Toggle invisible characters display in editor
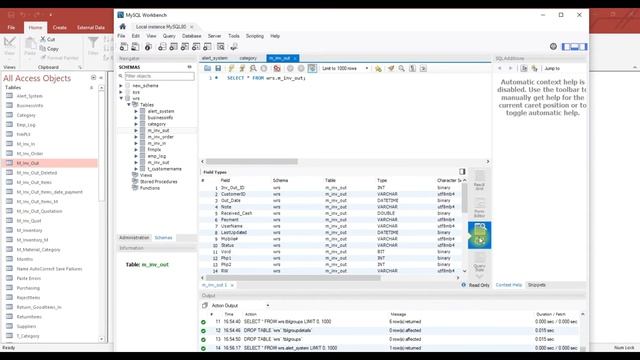The height and width of the screenshot is (360, 640). tap(413, 68)
